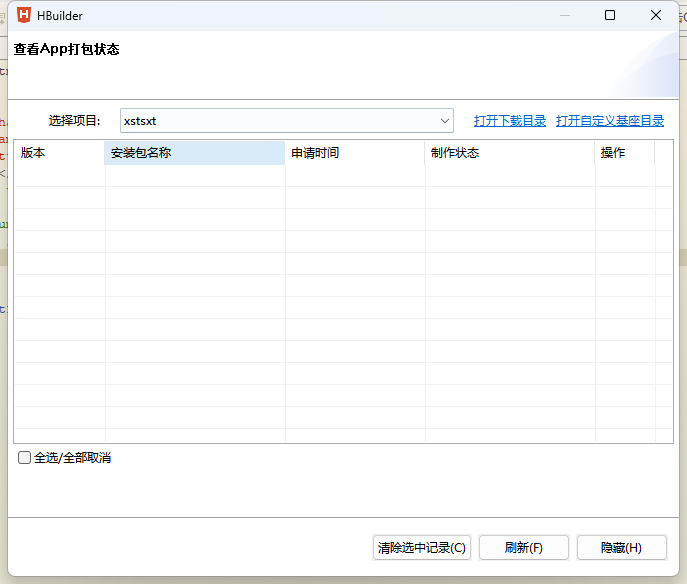The image size is (687, 584).
Task: Maximize the HBuilder dialog window
Action: (610, 15)
